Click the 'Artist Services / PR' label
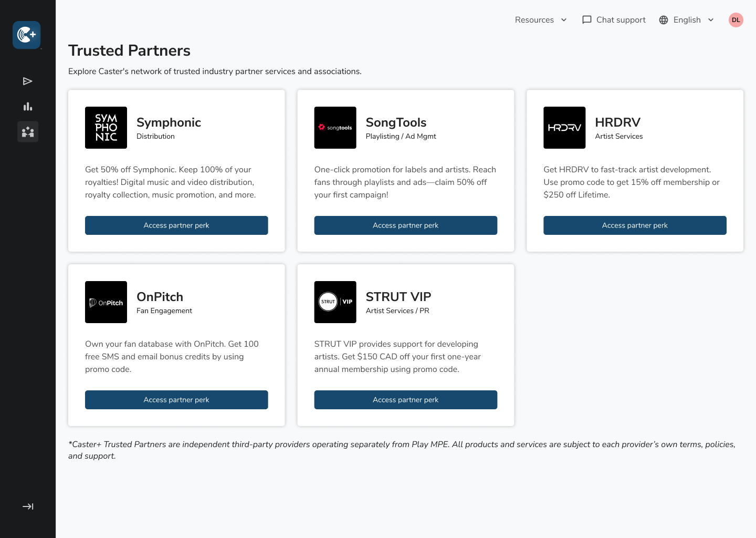This screenshot has width=756, height=538. (397, 311)
